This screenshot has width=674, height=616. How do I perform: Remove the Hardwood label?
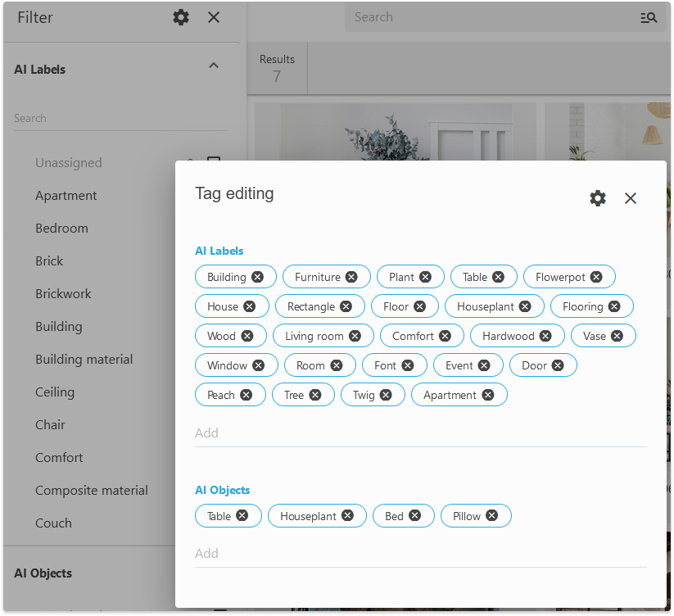(545, 336)
